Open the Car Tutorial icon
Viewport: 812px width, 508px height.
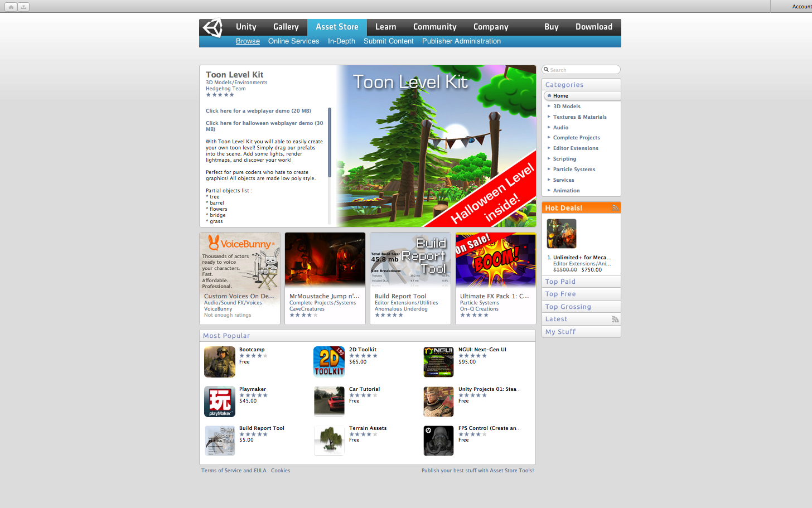coord(329,401)
